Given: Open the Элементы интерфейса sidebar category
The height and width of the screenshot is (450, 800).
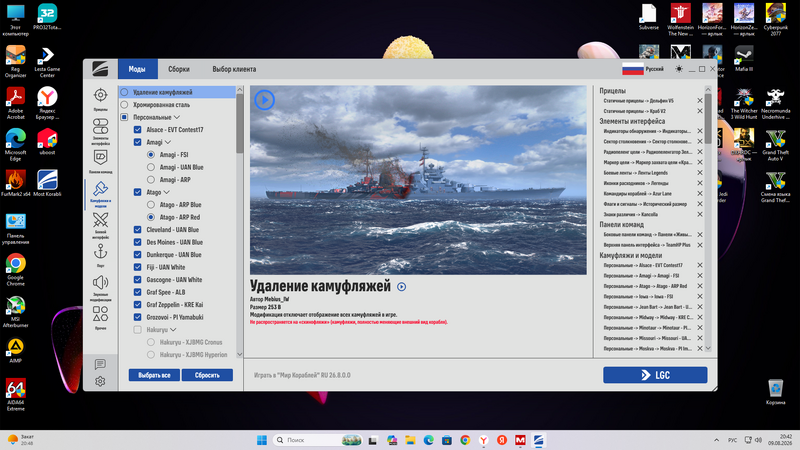Looking at the screenshot, I should click(101, 131).
